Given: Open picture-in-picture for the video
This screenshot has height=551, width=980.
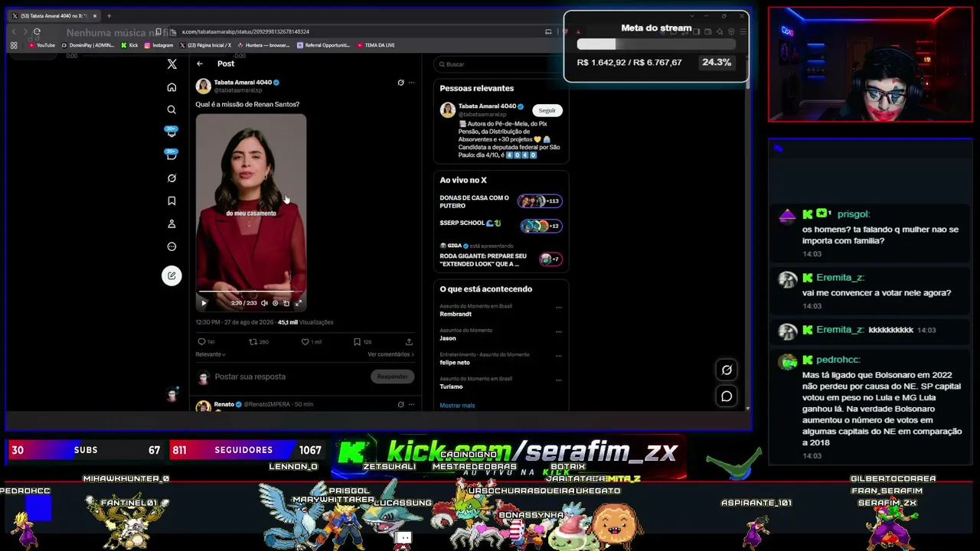Looking at the screenshot, I should tap(286, 303).
